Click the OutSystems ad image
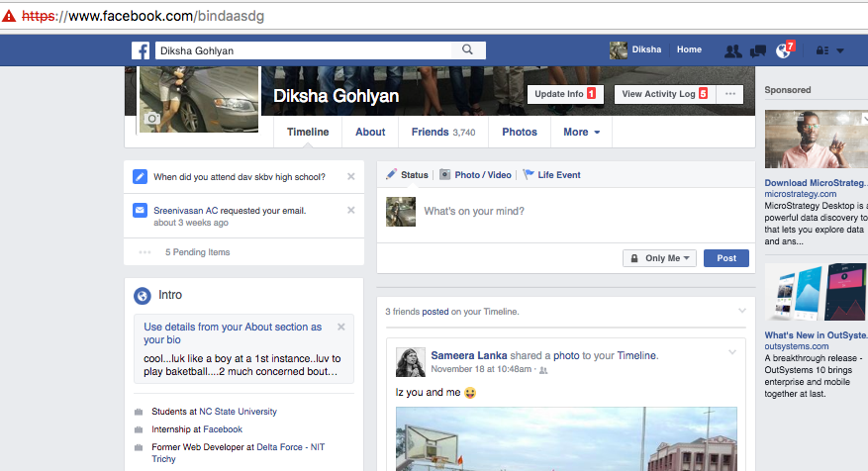 point(816,292)
